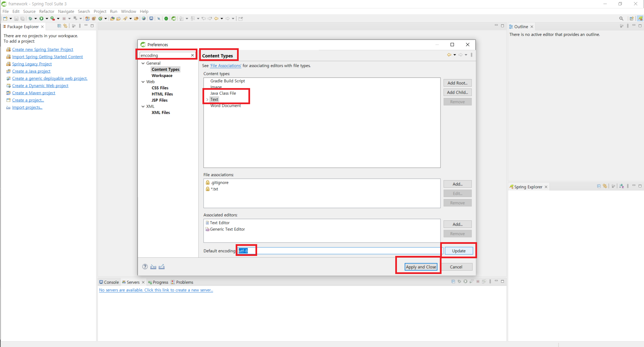Click Link with Editor in Package Explorer

pyautogui.click(x=65, y=26)
